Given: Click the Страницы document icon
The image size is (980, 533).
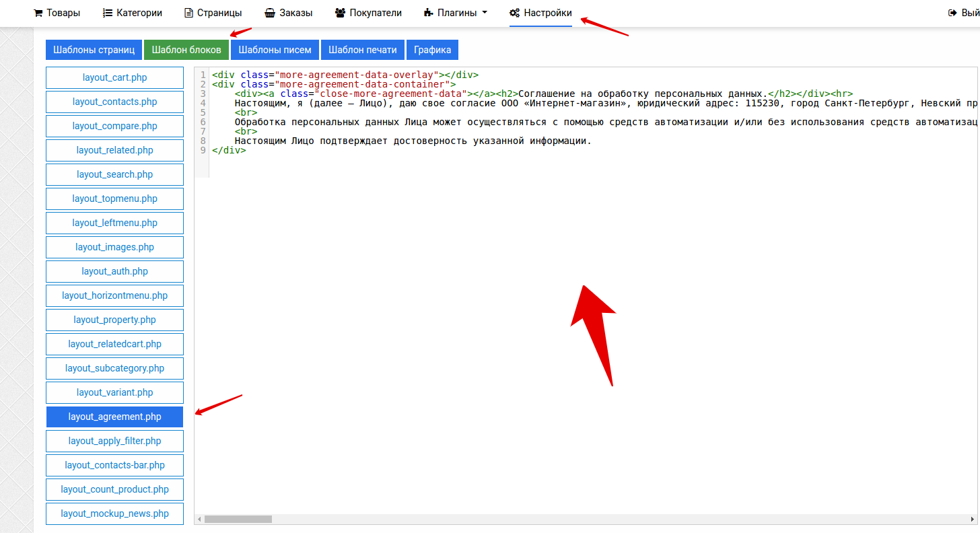Looking at the screenshot, I should click(x=189, y=13).
